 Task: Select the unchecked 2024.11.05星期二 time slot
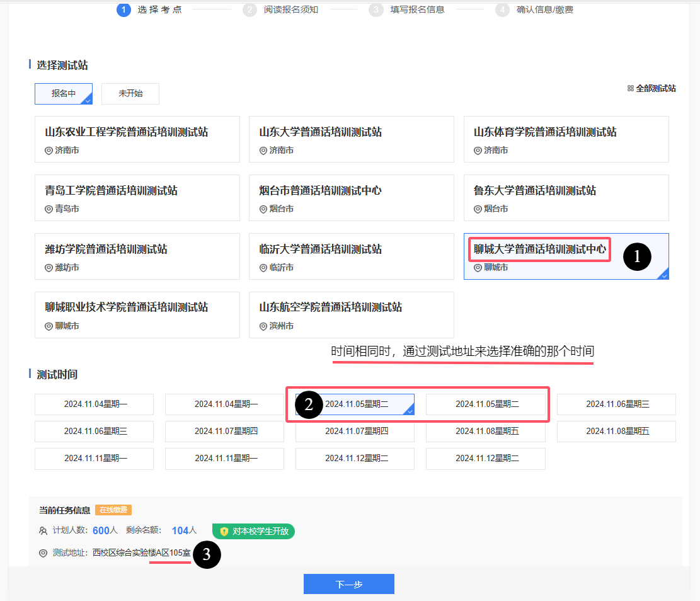point(486,404)
